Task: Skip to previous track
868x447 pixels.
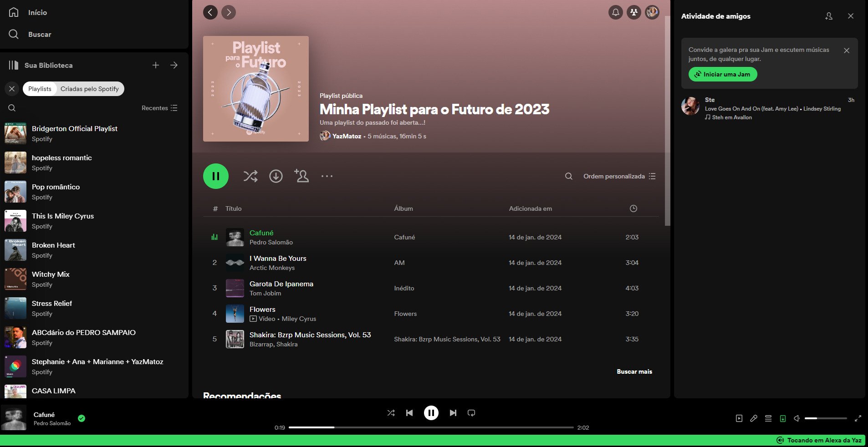Action: [409, 413]
